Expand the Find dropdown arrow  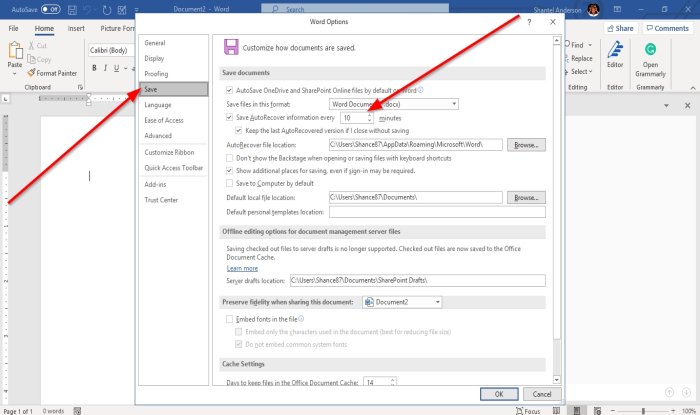(x=590, y=45)
